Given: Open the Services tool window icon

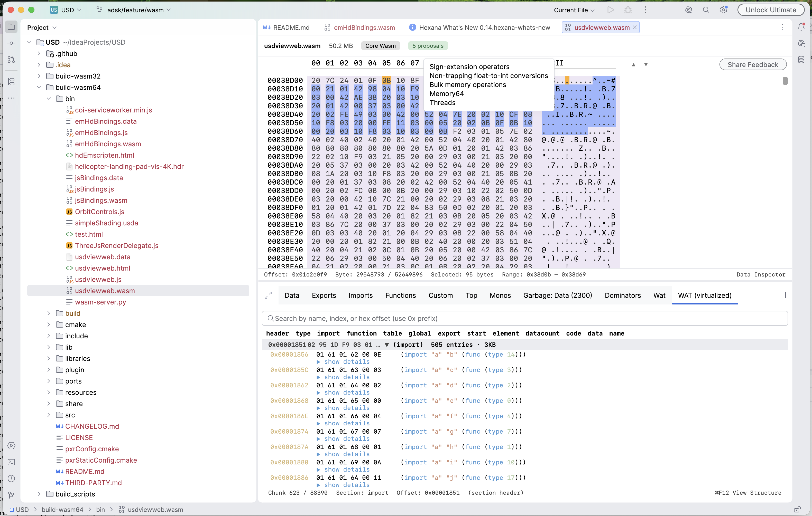Looking at the screenshot, I should 11,446.
